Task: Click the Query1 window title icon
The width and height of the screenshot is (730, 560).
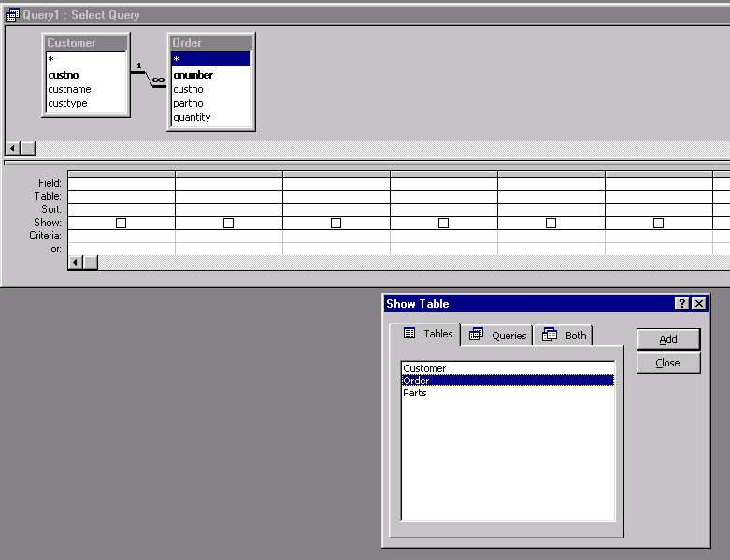Action: click(x=12, y=15)
